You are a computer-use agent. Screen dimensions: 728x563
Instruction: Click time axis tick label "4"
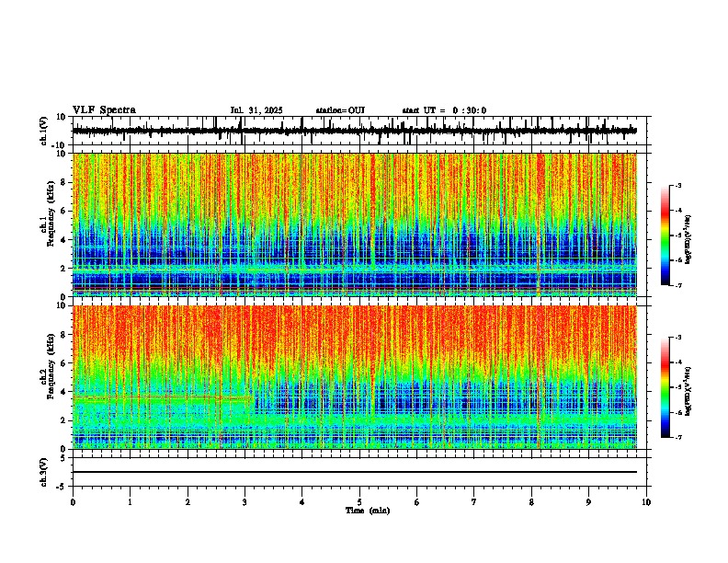[x=302, y=502]
